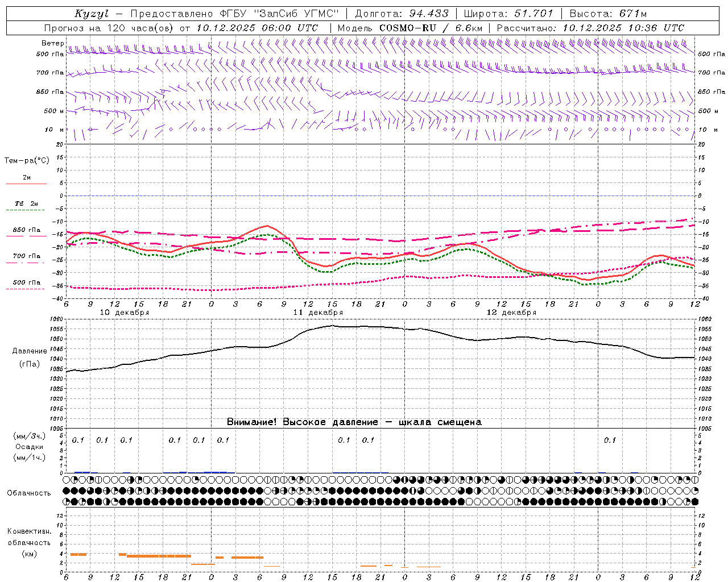Click the dashed line sample under Td 2м
The width and height of the screenshot is (728, 582).
[x=26, y=210]
